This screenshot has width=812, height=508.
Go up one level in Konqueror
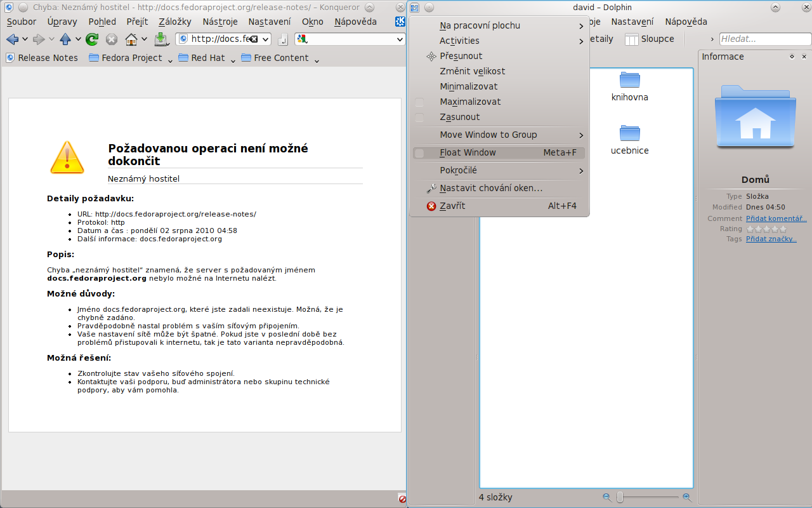click(x=65, y=39)
